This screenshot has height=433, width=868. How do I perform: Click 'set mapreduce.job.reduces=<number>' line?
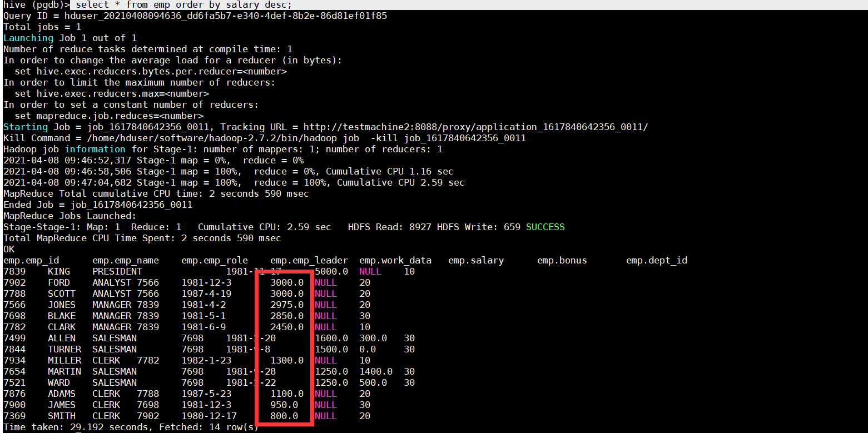(109, 116)
